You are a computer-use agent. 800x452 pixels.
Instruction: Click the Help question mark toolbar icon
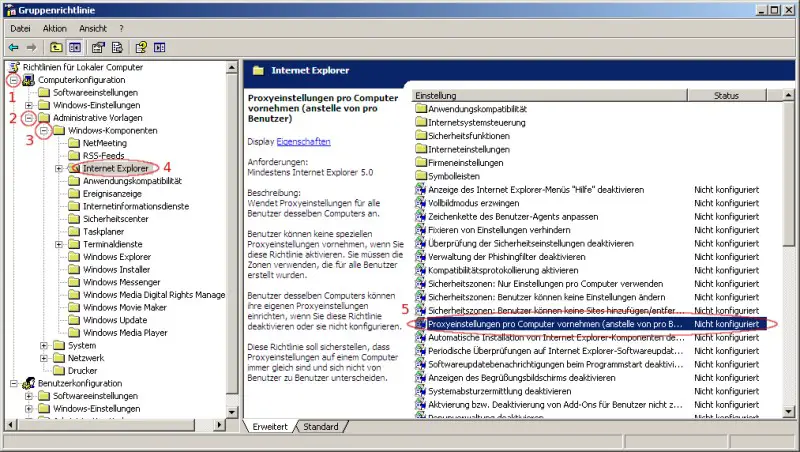click(x=141, y=47)
